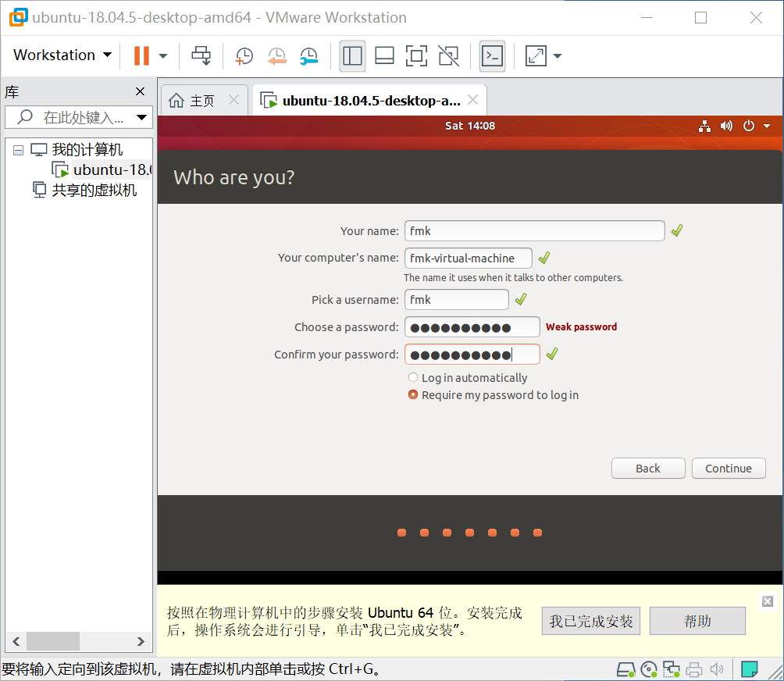Click the Sat 14:08 clock
Image resolution: width=784 pixels, height=681 pixels.
coord(470,126)
